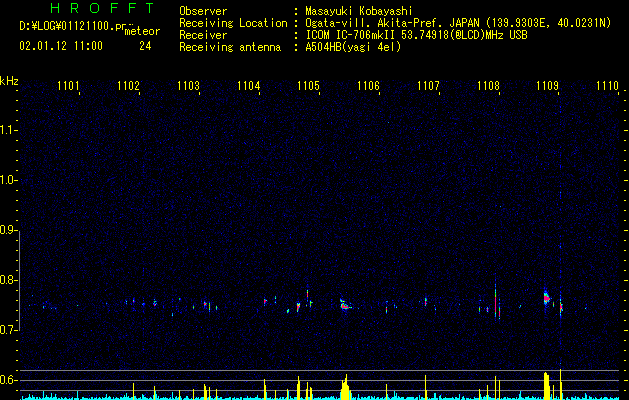Click the 1.0 kHz frequency label
This screenshot has height=400, width=629.
[8, 180]
